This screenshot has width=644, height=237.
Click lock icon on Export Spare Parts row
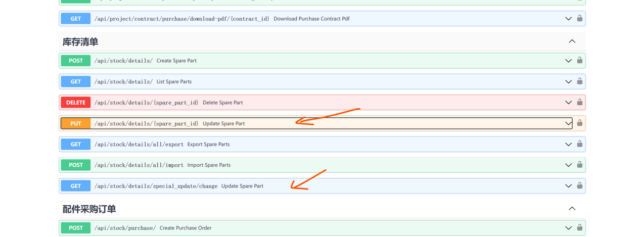(579, 144)
